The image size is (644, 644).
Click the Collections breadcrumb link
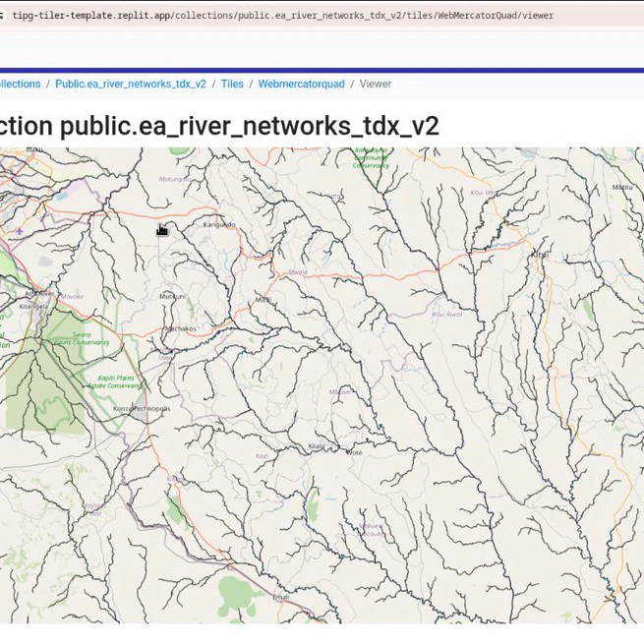tap(20, 85)
